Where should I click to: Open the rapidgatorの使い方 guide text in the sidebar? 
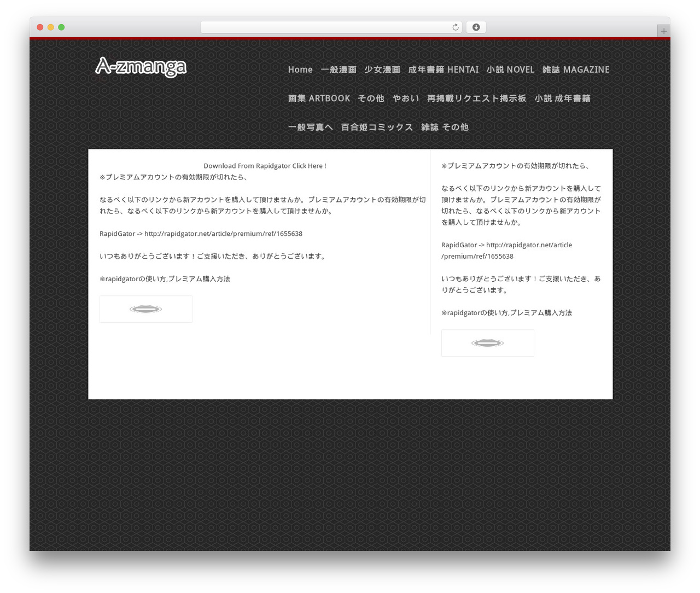point(507,313)
